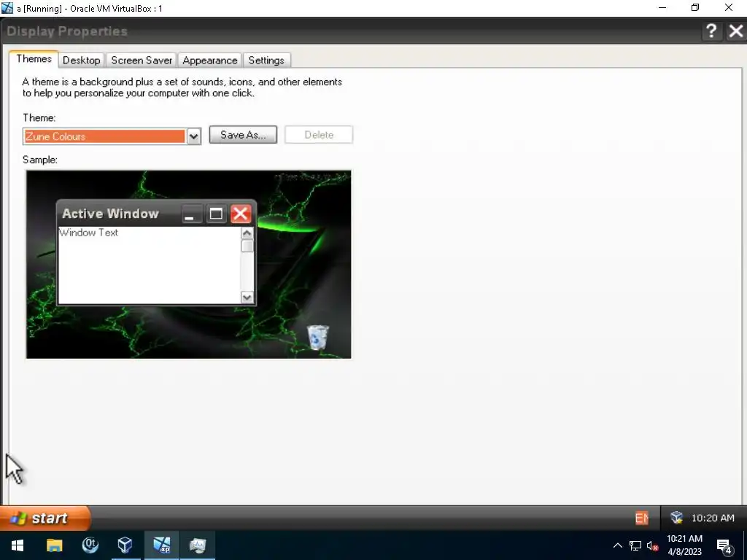
Task: Open the Qt application taskbar icon
Action: (x=90, y=545)
